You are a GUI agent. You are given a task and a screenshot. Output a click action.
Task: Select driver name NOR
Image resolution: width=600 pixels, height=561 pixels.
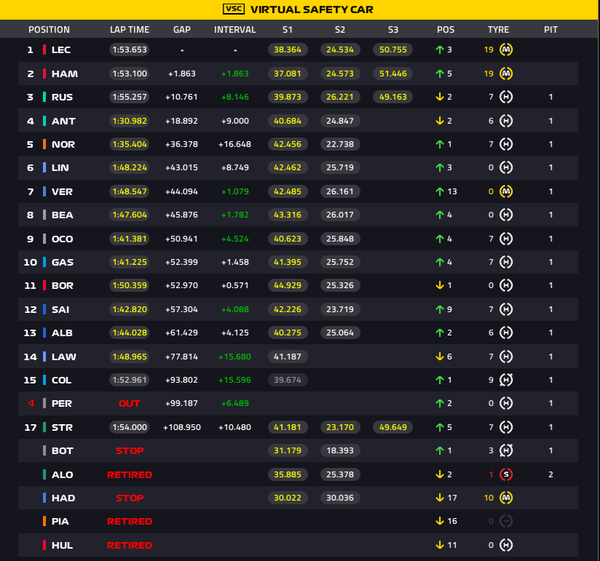click(63, 144)
